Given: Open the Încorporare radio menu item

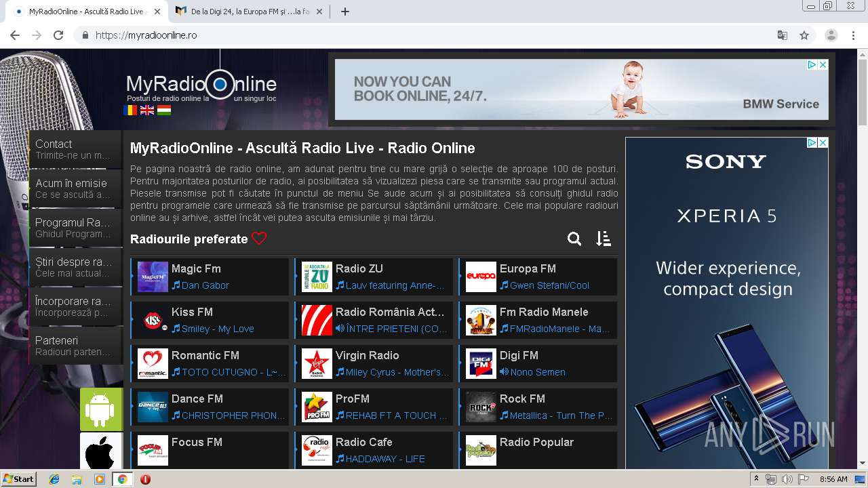Looking at the screenshot, I should (75, 306).
